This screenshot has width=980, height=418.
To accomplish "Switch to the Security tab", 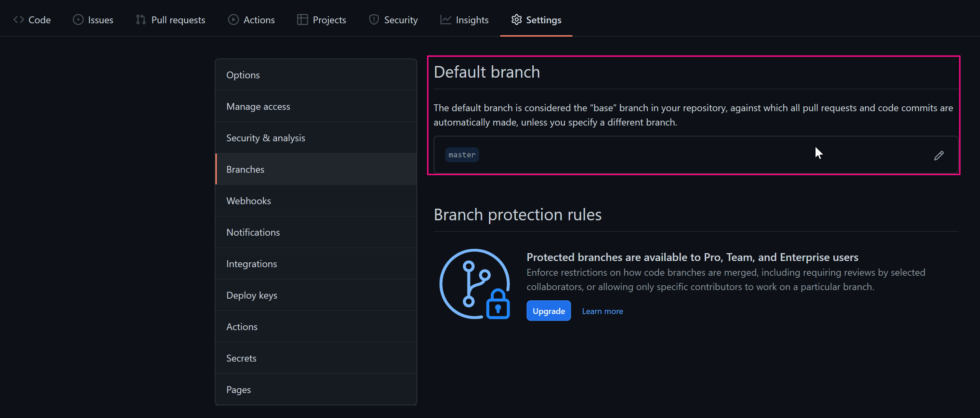I will (393, 20).
